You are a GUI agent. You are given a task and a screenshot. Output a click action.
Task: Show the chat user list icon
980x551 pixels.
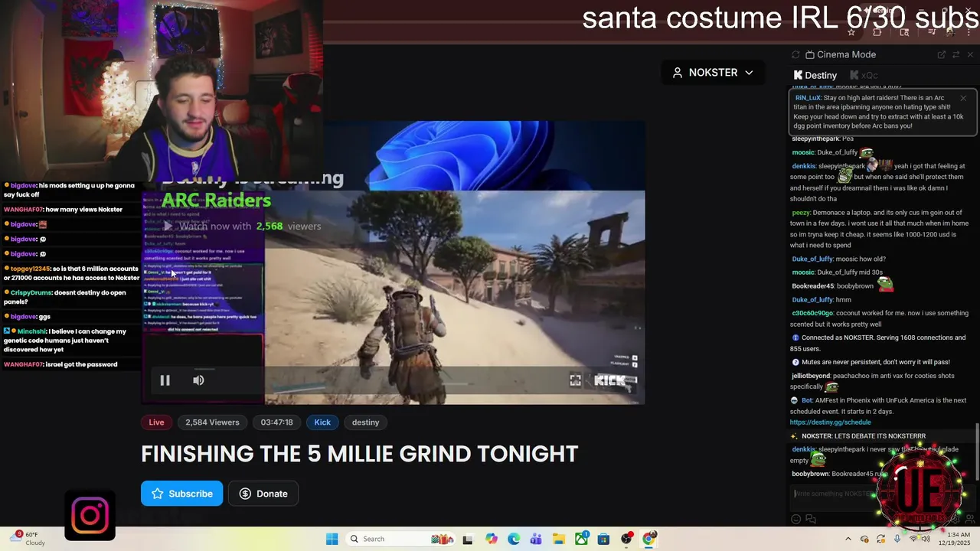coord(971,519)
